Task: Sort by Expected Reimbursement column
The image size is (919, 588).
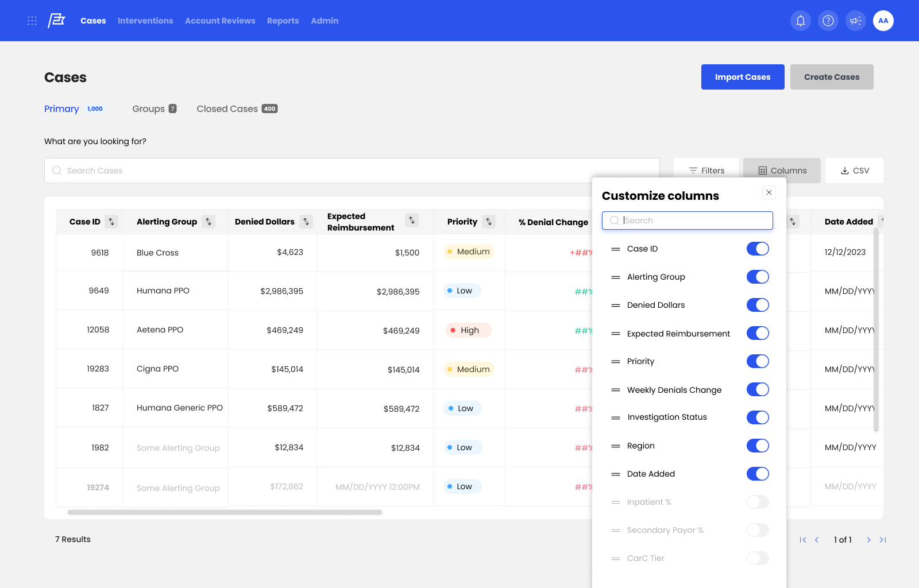Action: (x=412, y=220)
